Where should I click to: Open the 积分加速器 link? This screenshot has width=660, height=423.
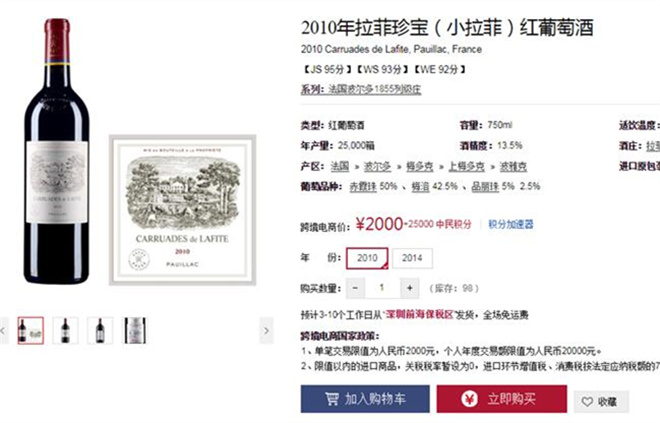[x=511, y=224]
